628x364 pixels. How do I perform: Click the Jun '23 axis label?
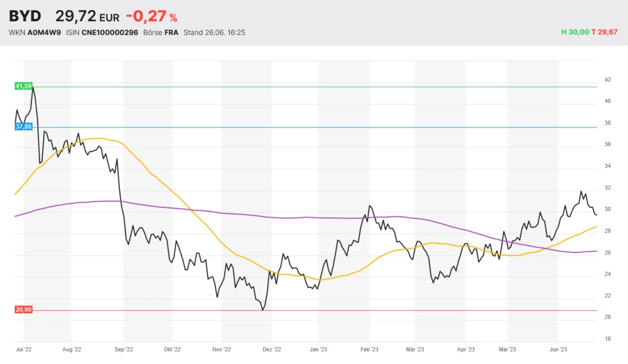pyautogui.click(x=558, y=349)
